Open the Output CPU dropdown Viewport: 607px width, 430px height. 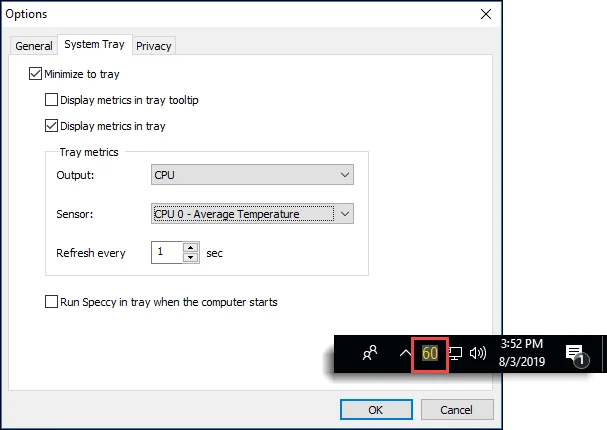(x=252, y=175)
